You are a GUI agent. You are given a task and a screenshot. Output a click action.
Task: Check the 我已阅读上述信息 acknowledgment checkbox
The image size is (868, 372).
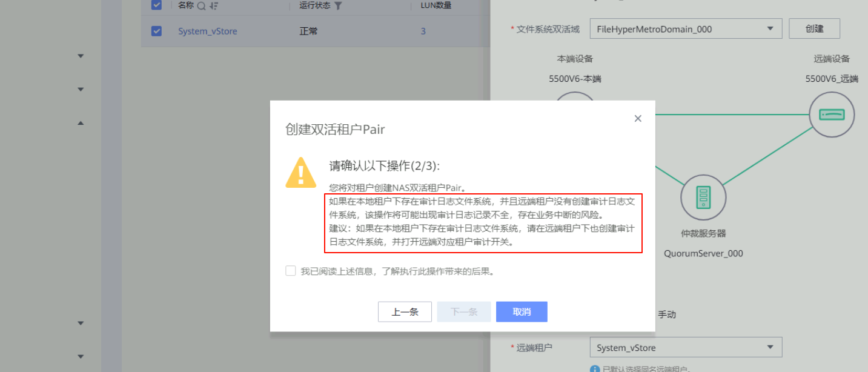(x=291, y=271)
